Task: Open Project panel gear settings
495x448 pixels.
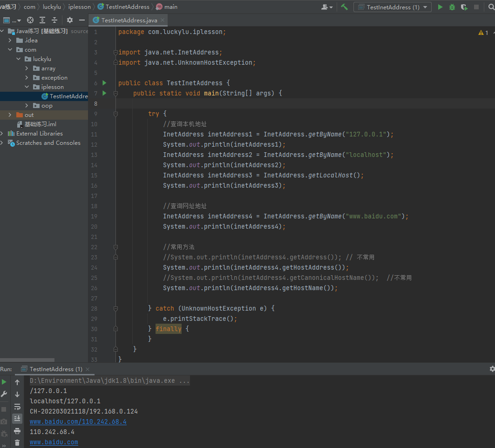Action: tap(70, 20)
